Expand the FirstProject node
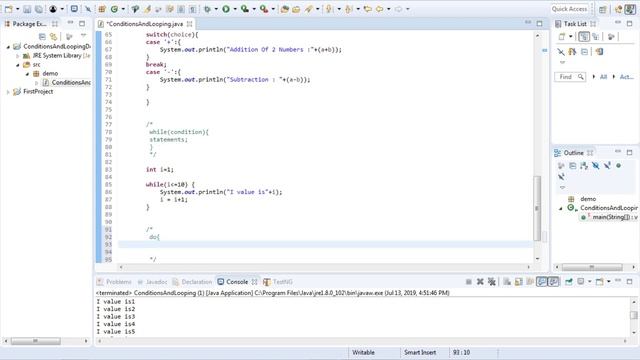This screenshot has width=640, height=360. (8, 92)
